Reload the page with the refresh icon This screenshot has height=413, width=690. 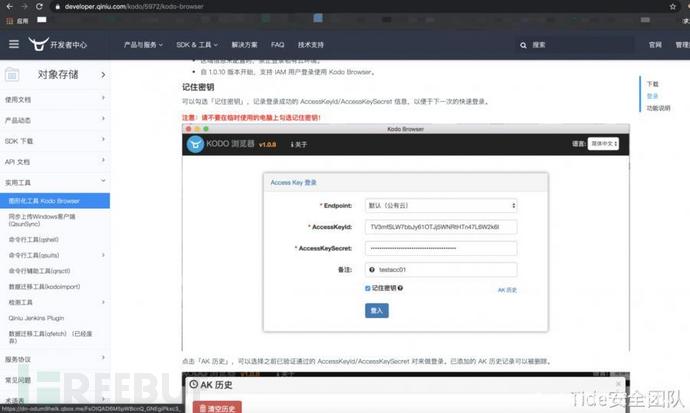click(39, 7)
